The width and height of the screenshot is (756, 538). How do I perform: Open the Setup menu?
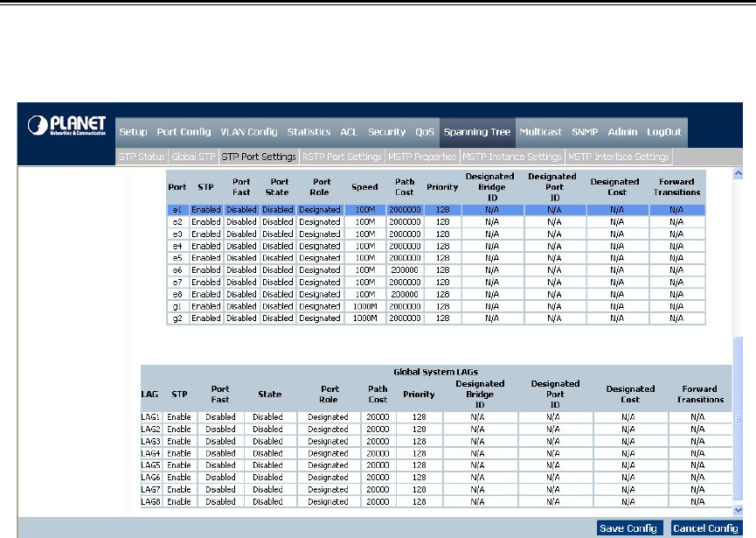[x=133, y=132]
